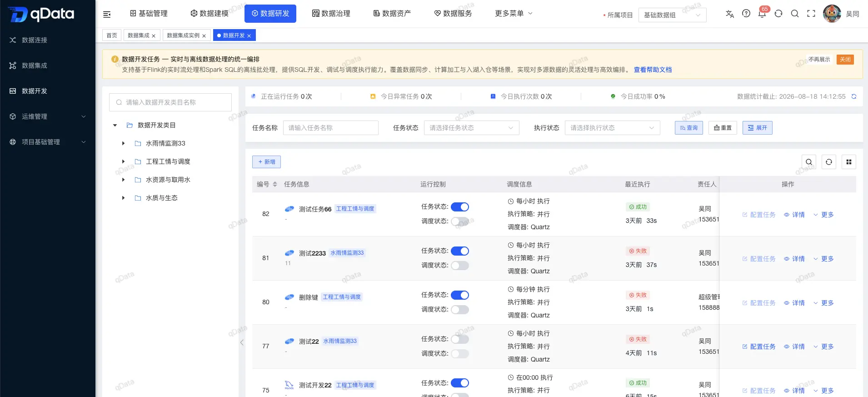Screen dimensions: 868x397
Task: Open the 数据治理 top menu
Action: point(331,14)
